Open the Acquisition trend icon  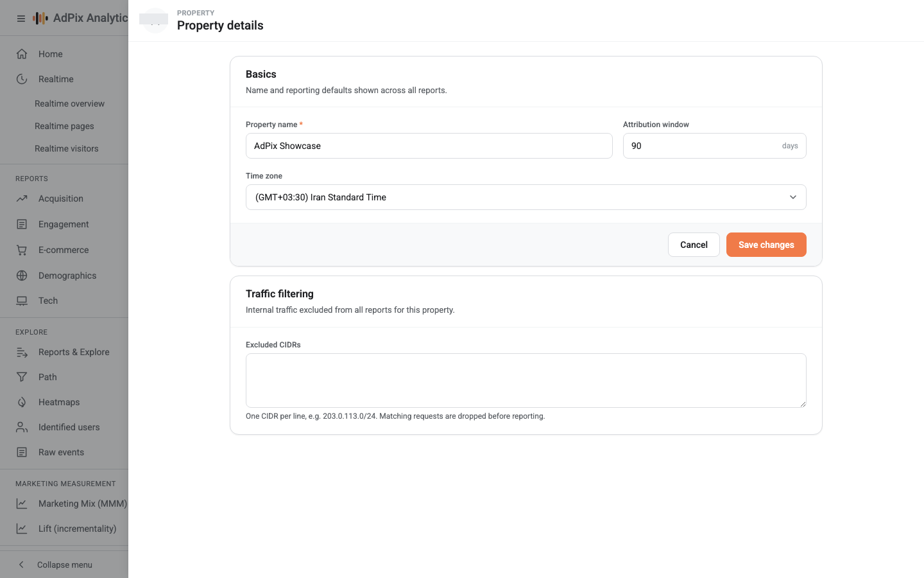coord(22,198)
